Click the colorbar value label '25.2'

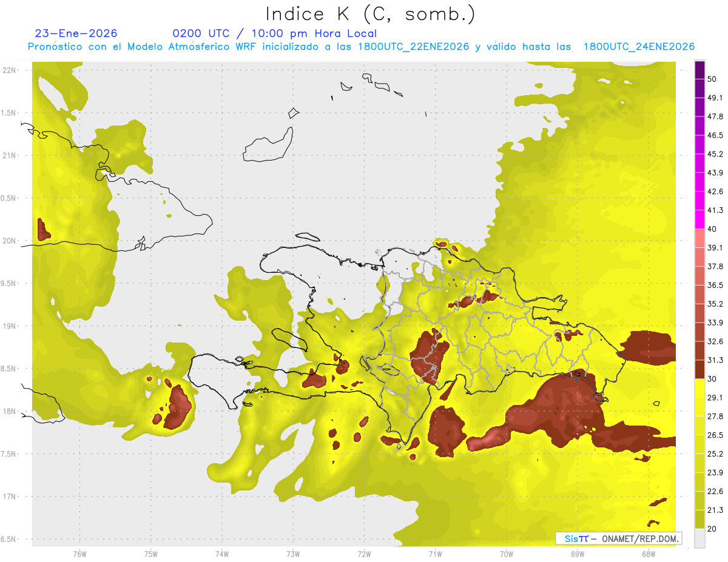click(x=715, y=453)
